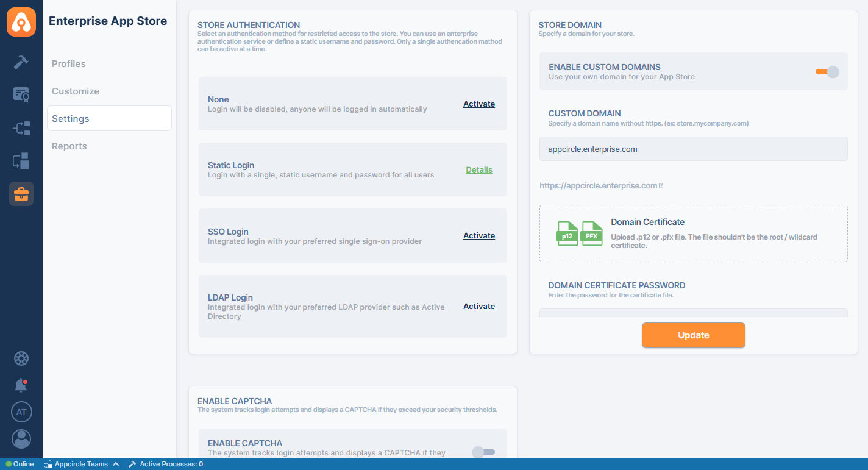The height and width of the screenshot is (470, 868).
Task: Click the Custom Domain input field
Action: 694,149
